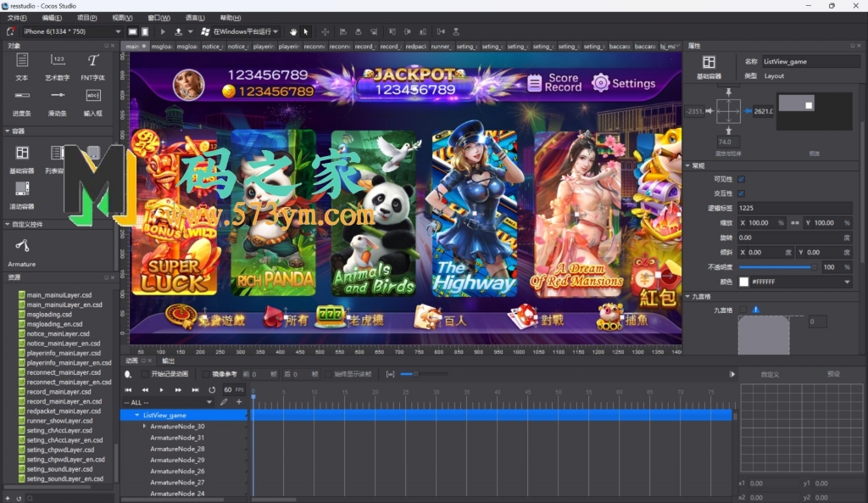Play the timeline animation

[x=162, y=390]
